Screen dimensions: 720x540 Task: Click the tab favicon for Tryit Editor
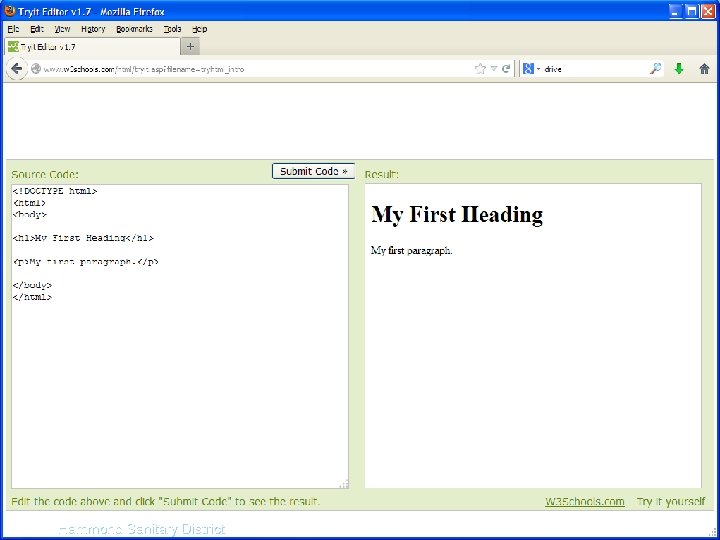(13, 46)
